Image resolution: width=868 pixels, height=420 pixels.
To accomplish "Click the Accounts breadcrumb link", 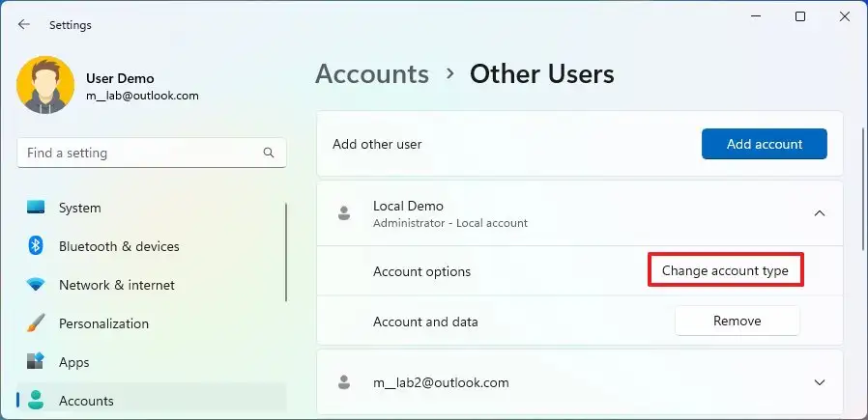I will 372,74.
